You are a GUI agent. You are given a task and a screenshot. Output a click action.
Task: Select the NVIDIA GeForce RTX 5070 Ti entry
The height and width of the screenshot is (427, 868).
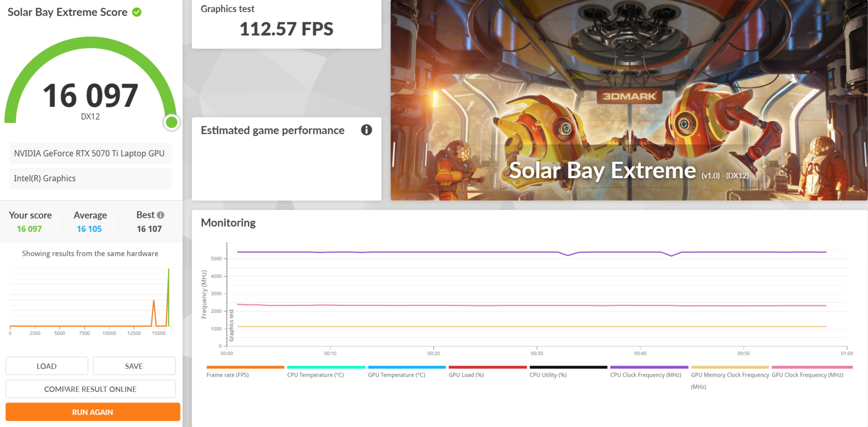tap(90, 153)
